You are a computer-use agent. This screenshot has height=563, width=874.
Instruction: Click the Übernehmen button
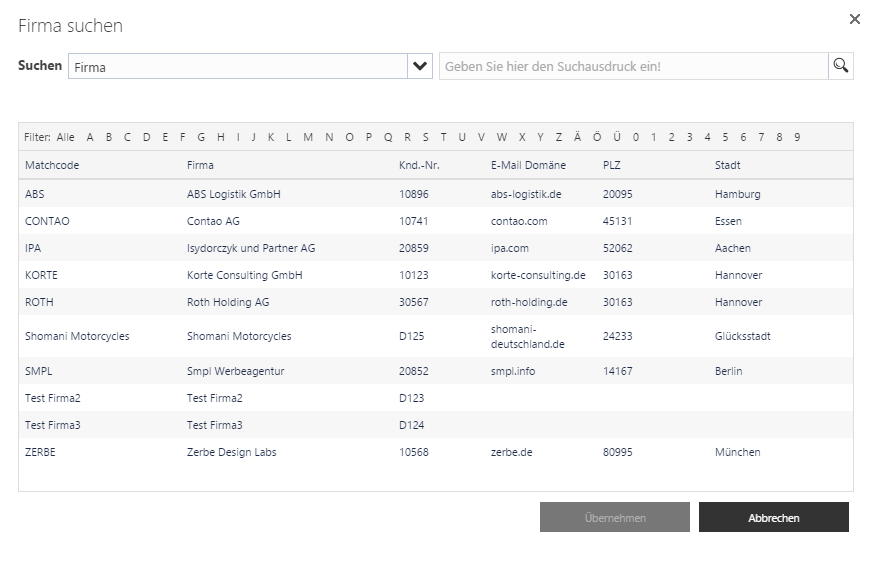pyautogui.click(x=615, y=517)
